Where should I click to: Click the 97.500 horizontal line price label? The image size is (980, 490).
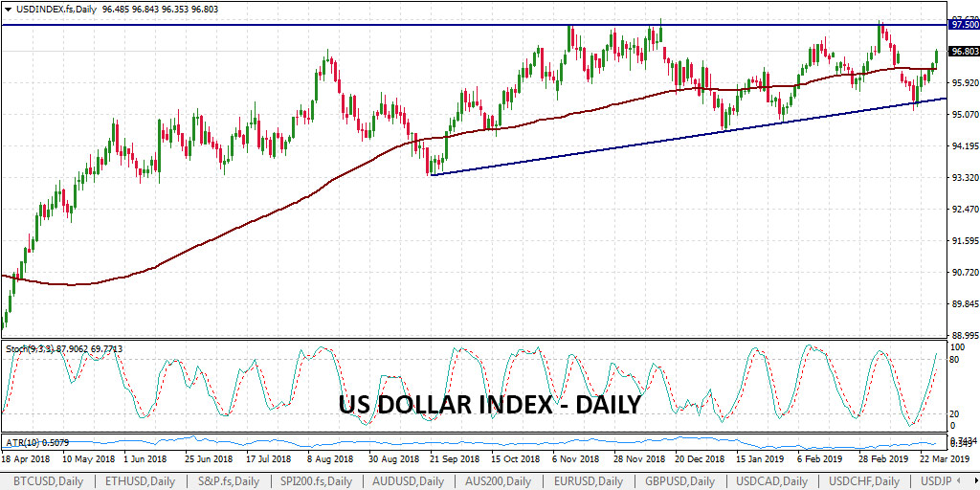pos(964,24)
